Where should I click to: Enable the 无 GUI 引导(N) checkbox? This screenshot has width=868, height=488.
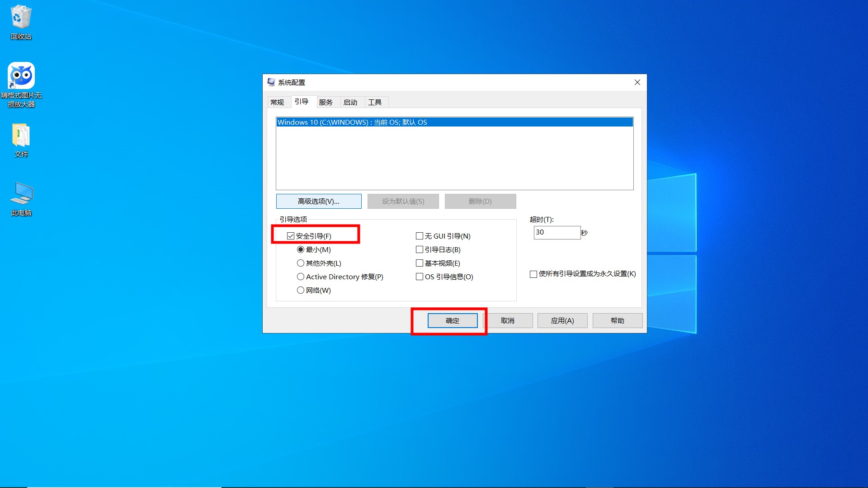click(420, 236)
